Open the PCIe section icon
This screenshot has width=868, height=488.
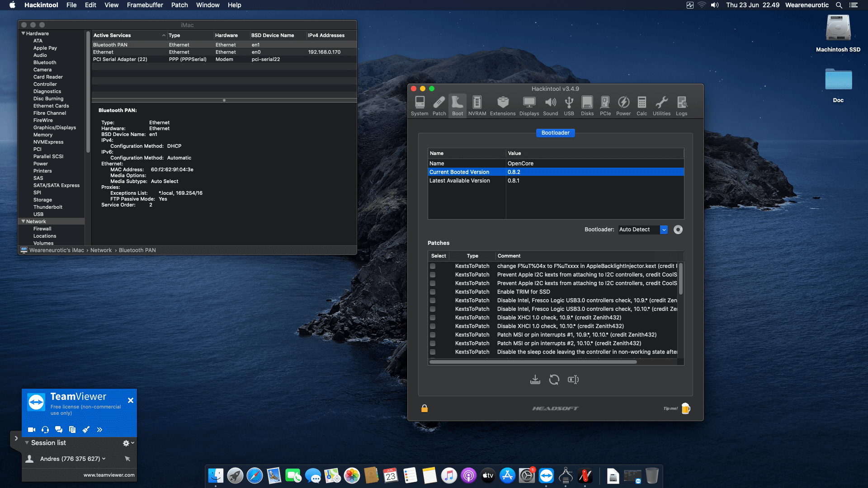(605, 106)
